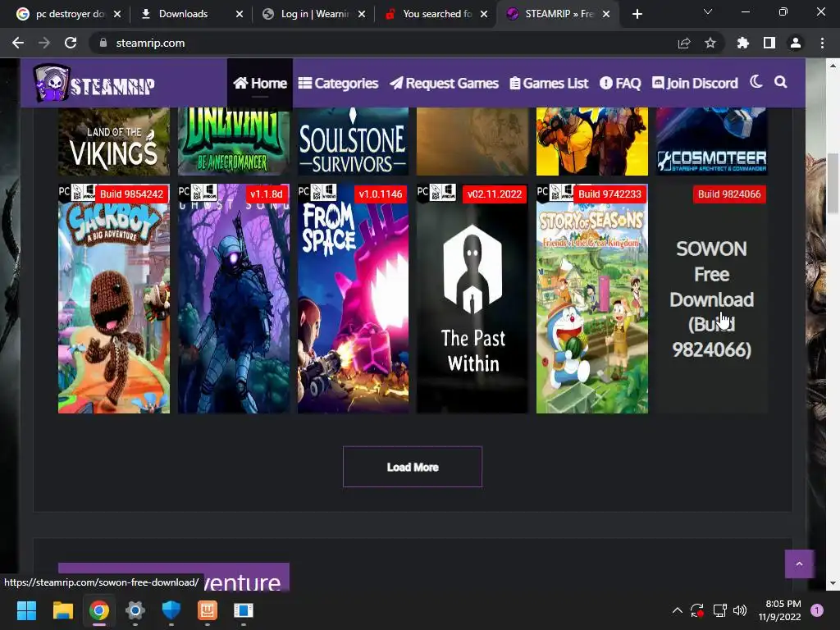The image size is (840, 630).
Task: Go back to the previous page
Action: click(x=18, y=43)
